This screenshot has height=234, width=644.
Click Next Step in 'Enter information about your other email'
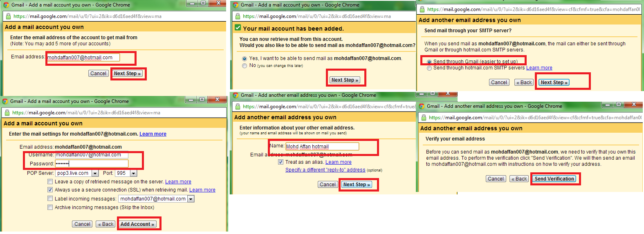(x=357, y=185)
